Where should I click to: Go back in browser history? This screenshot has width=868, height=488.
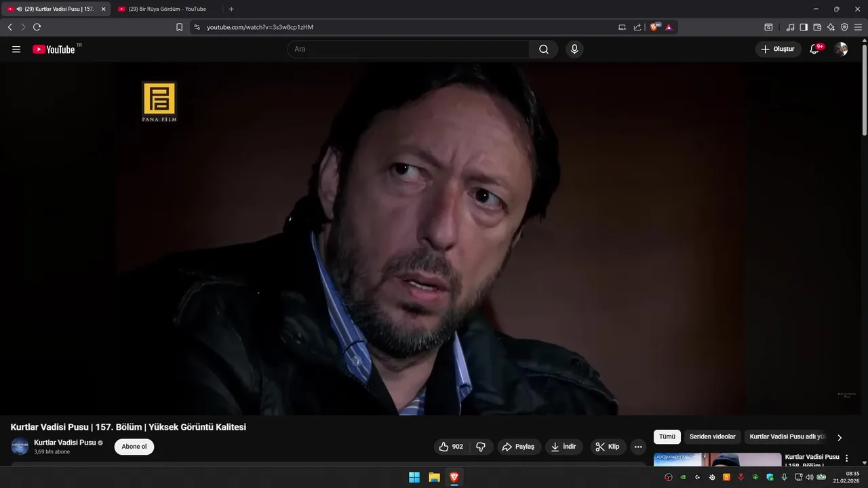click(9, 27)
